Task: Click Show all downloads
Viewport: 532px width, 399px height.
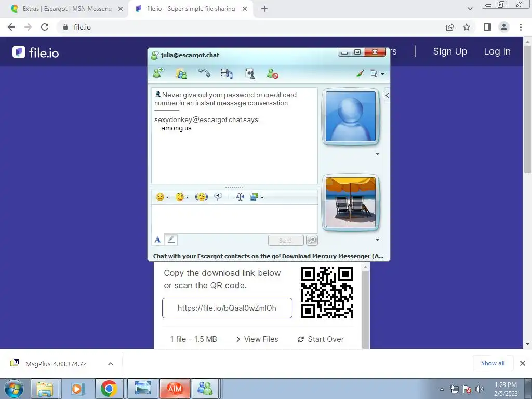Action: coord(493,363)
